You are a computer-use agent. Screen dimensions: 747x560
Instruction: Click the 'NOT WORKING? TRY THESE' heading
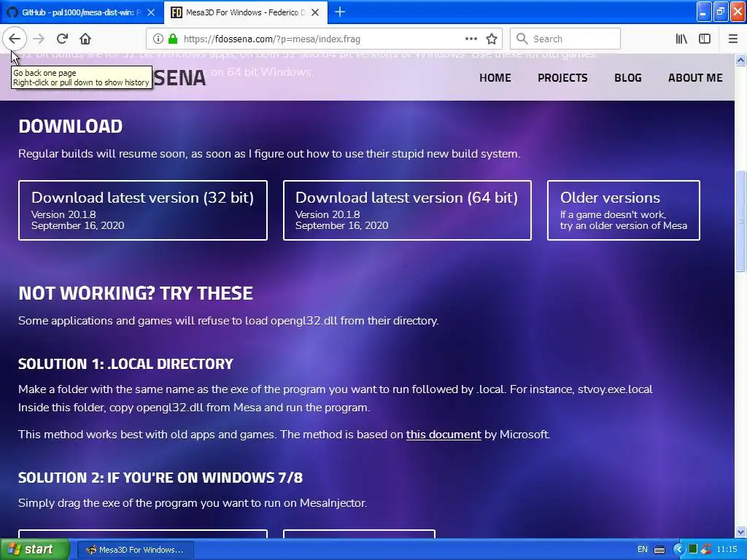[135, 293]
